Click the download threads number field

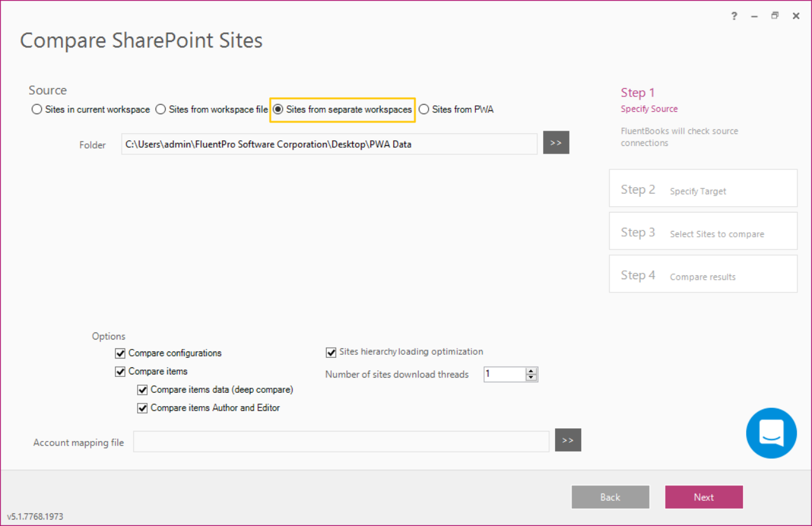[505, 374]
